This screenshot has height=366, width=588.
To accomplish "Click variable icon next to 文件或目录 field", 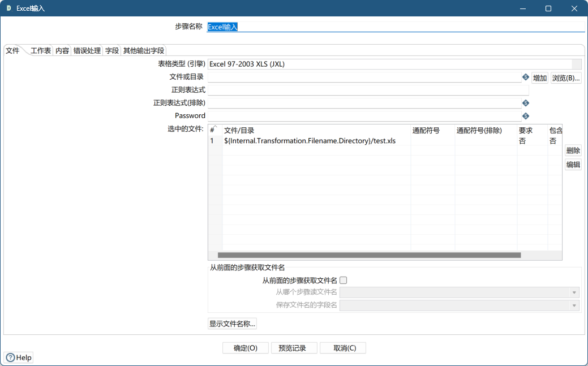I will (x=525, y=77).
